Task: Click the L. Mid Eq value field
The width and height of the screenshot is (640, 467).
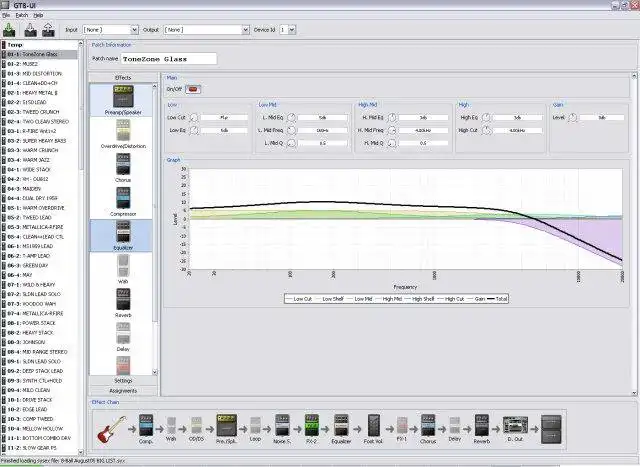Action: (322, 118)
